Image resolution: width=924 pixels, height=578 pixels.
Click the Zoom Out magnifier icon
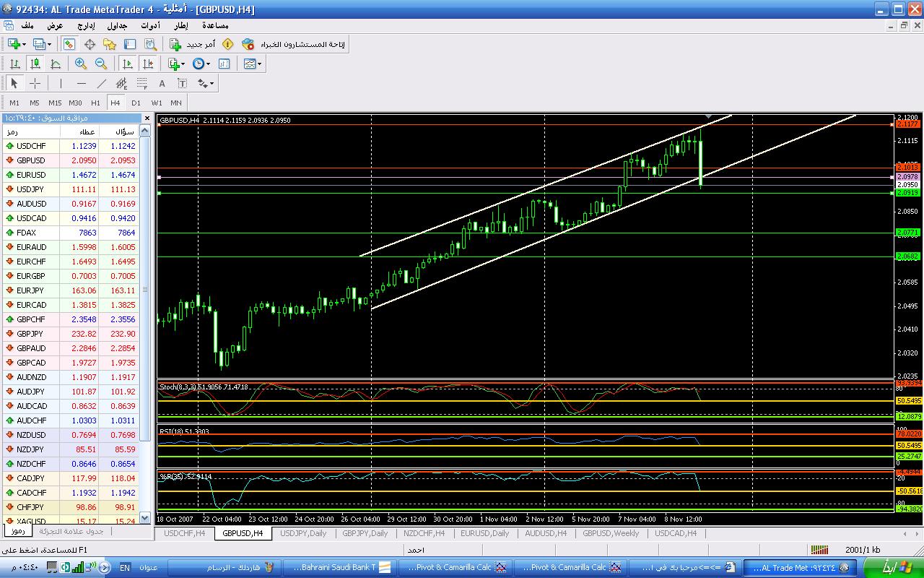coord(101,64)
